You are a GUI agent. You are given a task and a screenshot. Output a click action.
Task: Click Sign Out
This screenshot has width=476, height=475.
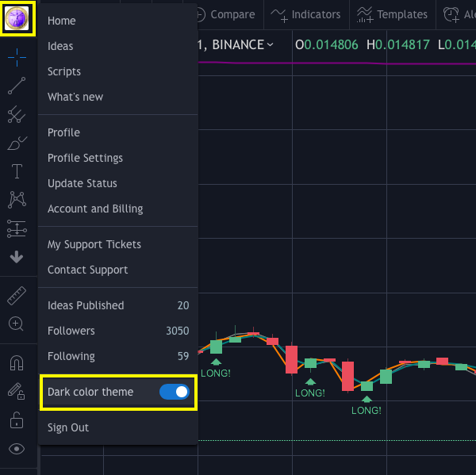click(x=68, y=427)
